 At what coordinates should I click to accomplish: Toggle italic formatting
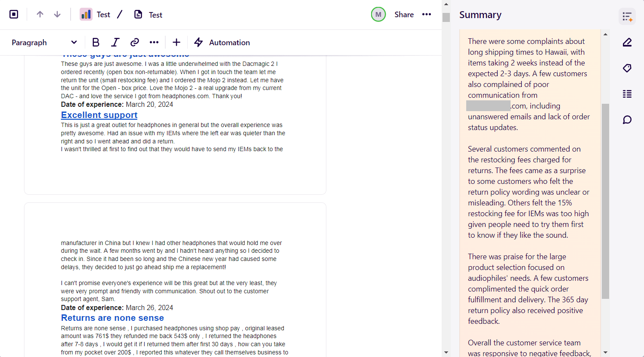click(115, 42)
